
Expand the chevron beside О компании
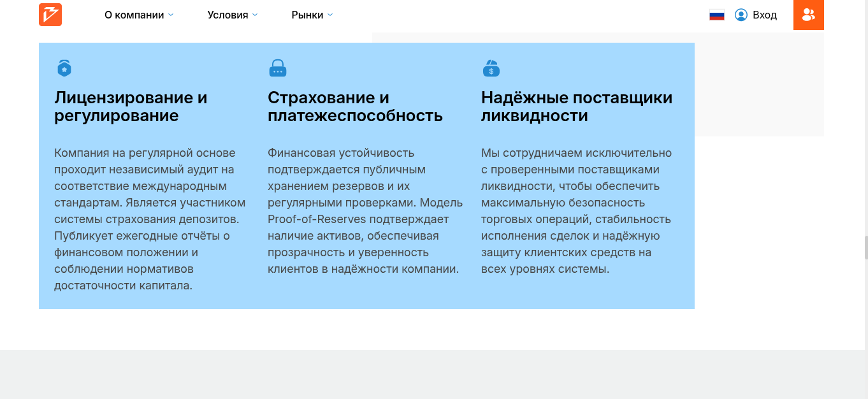coord(171,15)
